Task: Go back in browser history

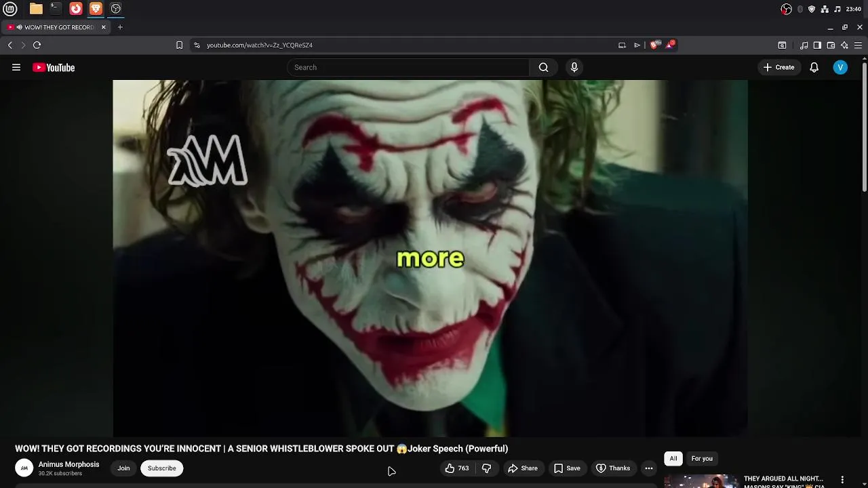Action: pos(10,45)
